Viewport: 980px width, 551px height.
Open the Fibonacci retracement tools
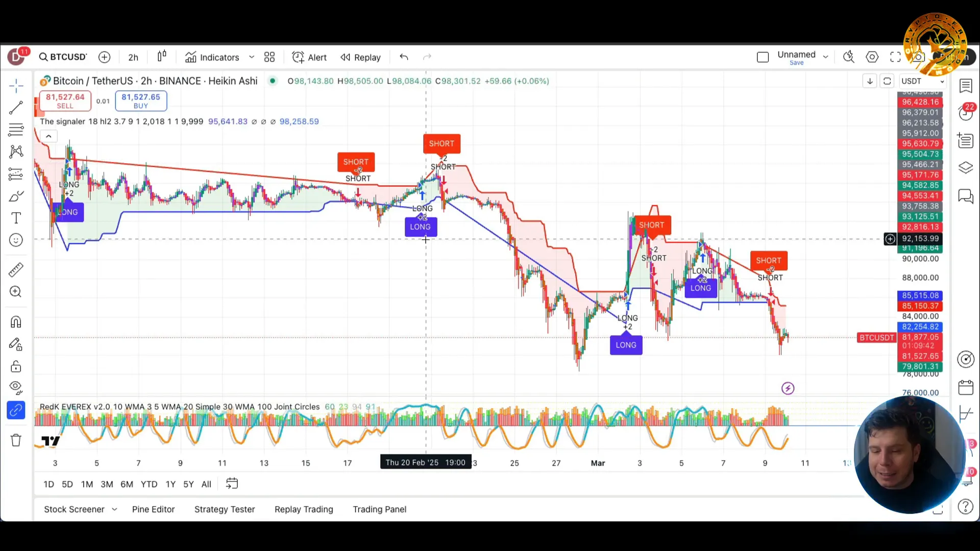[16, 130]
